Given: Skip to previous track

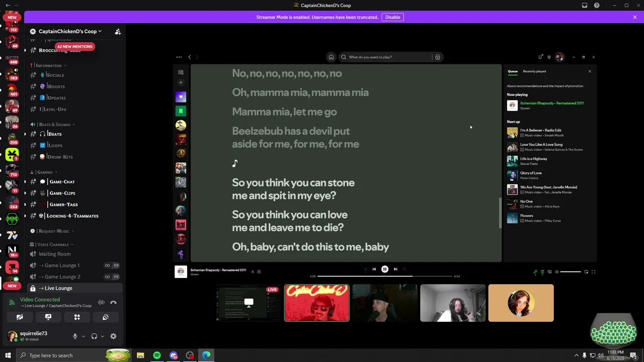Looking at the screenshot, I should click(374, 269).
